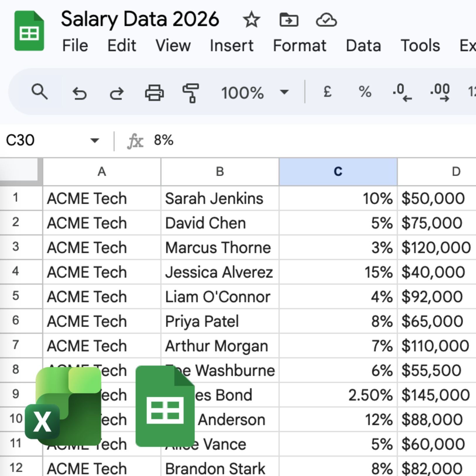Check the cloud saved status icon
Image resolution: width=476 pixels, height=476 pixels.
click(x=326, y=20)
